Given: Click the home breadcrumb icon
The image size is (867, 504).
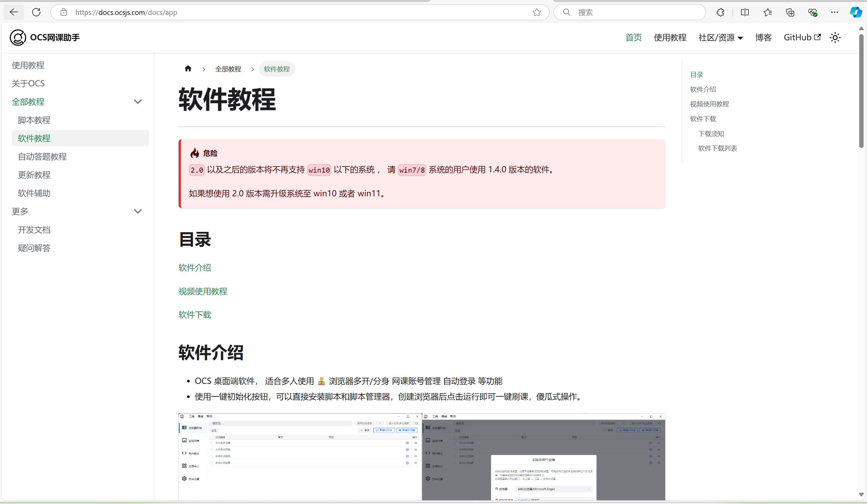Looking at the screenshot, I should (x=188, y=69).
